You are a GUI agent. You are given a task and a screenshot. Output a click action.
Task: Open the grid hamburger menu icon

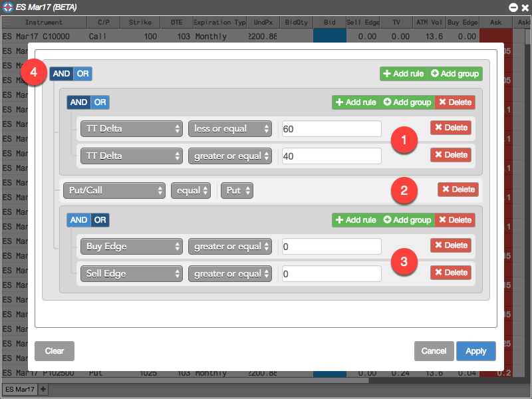pyautogui.click(x=7, y=23)
